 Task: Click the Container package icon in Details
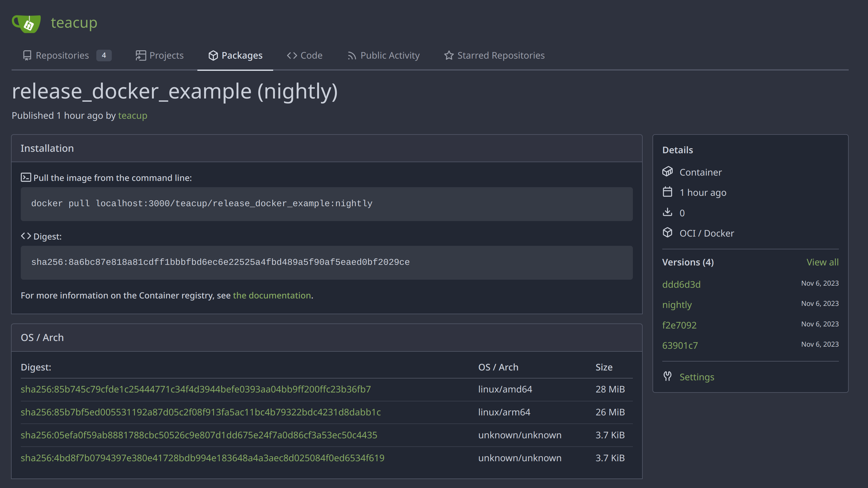[667, 172]
